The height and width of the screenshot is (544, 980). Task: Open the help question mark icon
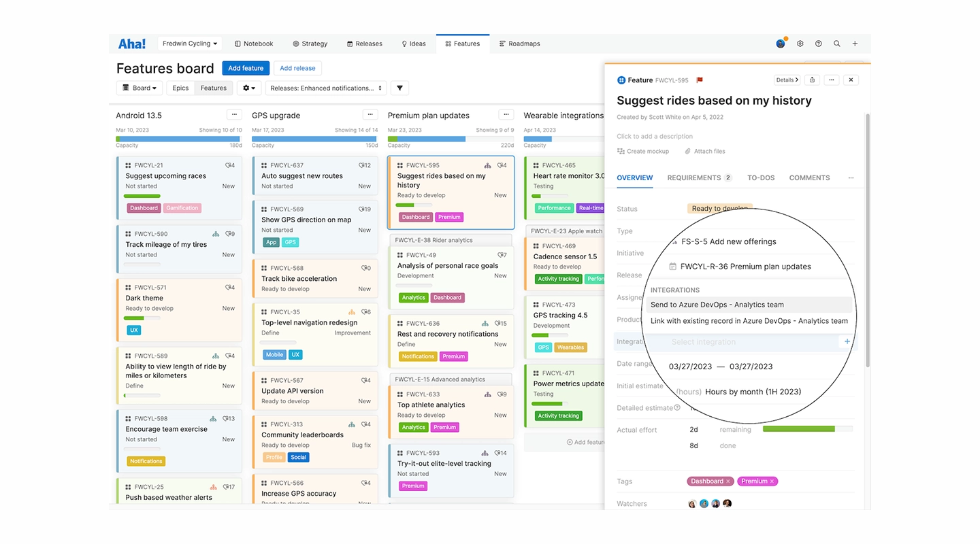[819, 44]
